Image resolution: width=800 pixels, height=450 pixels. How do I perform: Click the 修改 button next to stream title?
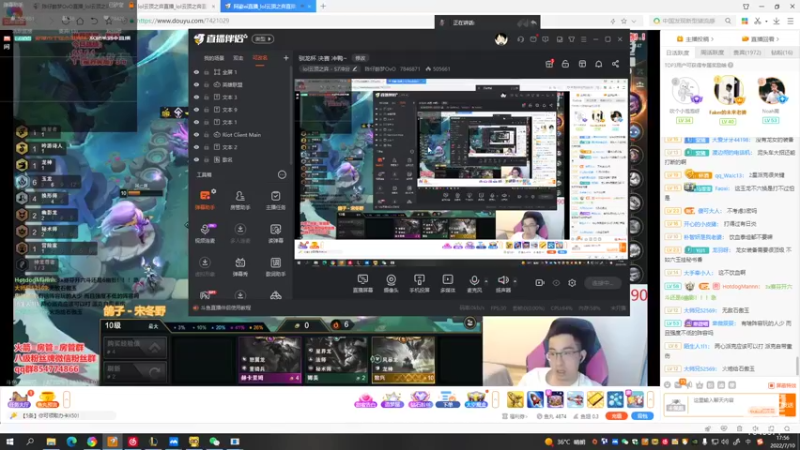click(x=360, y=58)
